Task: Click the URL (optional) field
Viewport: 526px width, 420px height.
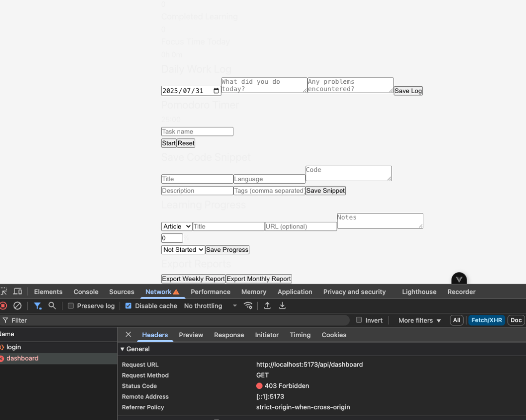Action: point(301,226)
